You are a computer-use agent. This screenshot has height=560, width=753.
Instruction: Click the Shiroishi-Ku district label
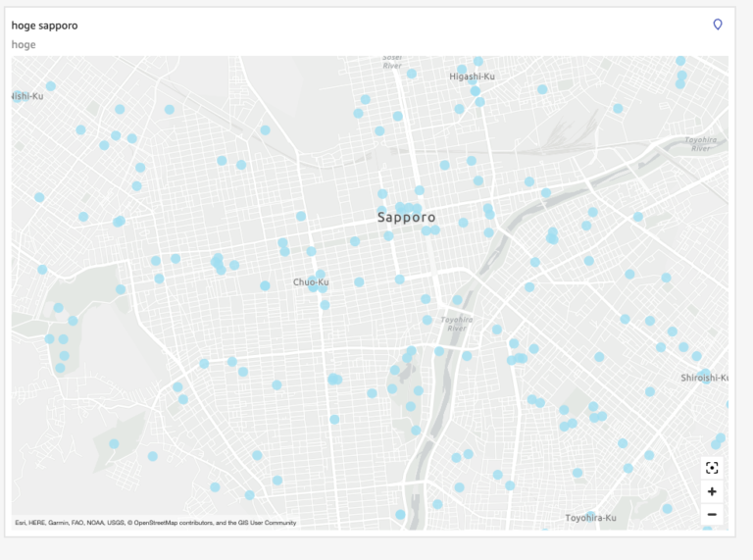tap(705, 378)
